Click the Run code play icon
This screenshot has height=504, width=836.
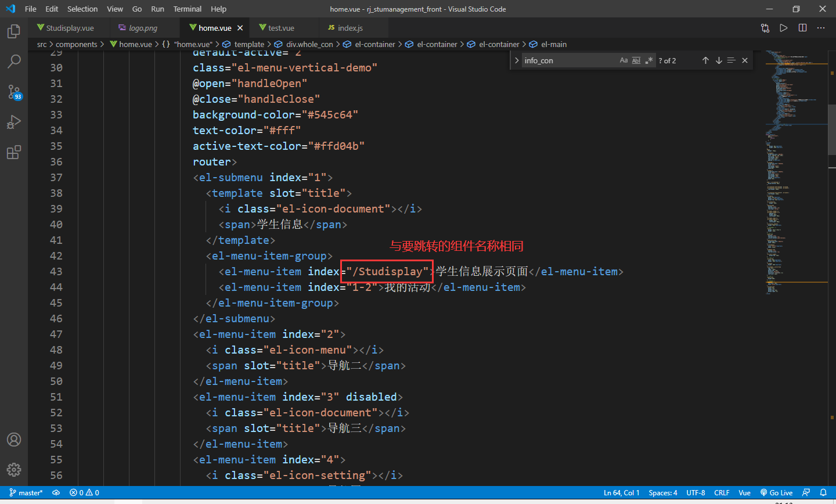point(784,28)
